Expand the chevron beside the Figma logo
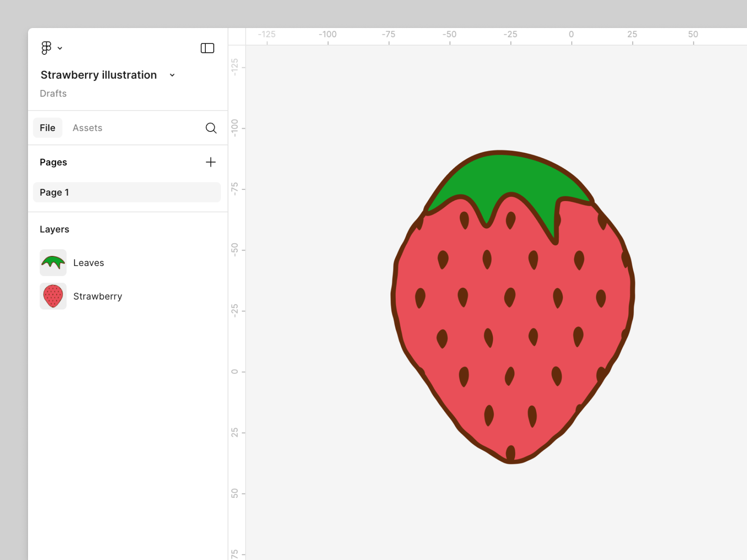The width and height of the screenshot is (747, 560). tap(60, 48)
